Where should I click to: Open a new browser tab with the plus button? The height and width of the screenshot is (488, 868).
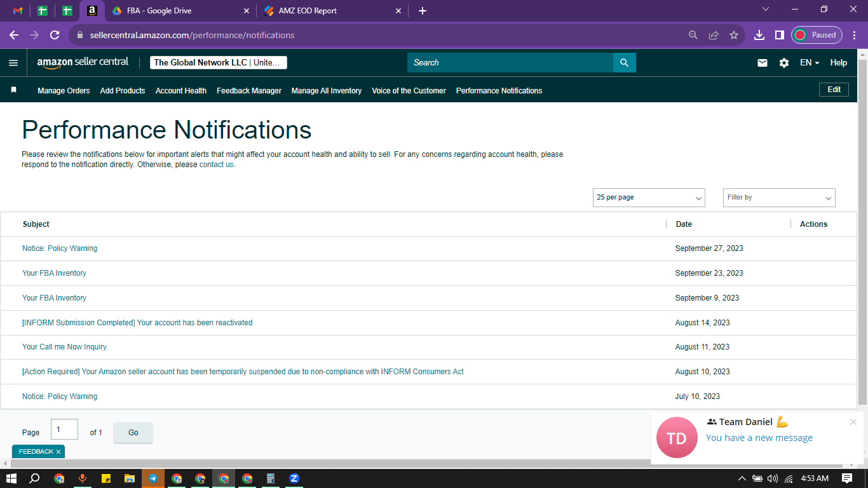tap(423, 11)
